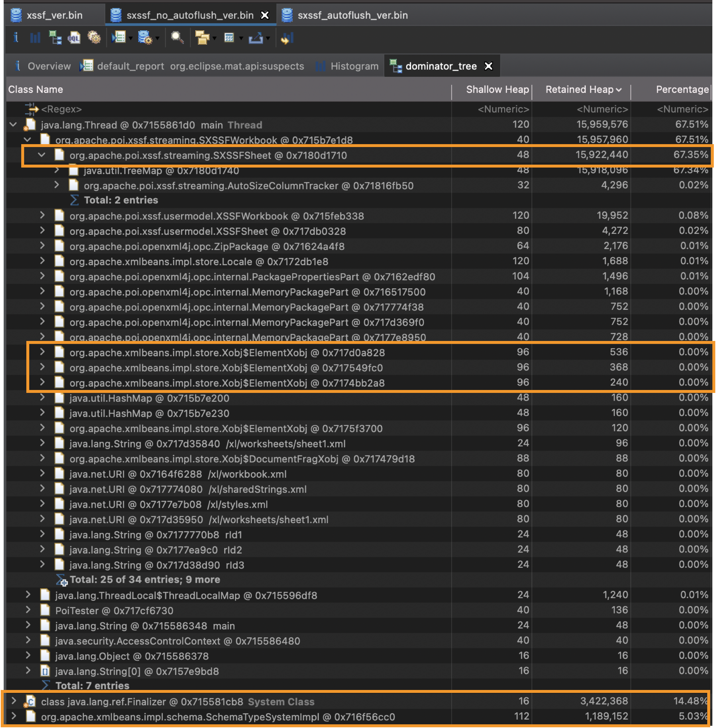The height and width of the screenshot is (728, 716).
Task: Open the heap dump overview info icon
Action: (x=16, y=38)
